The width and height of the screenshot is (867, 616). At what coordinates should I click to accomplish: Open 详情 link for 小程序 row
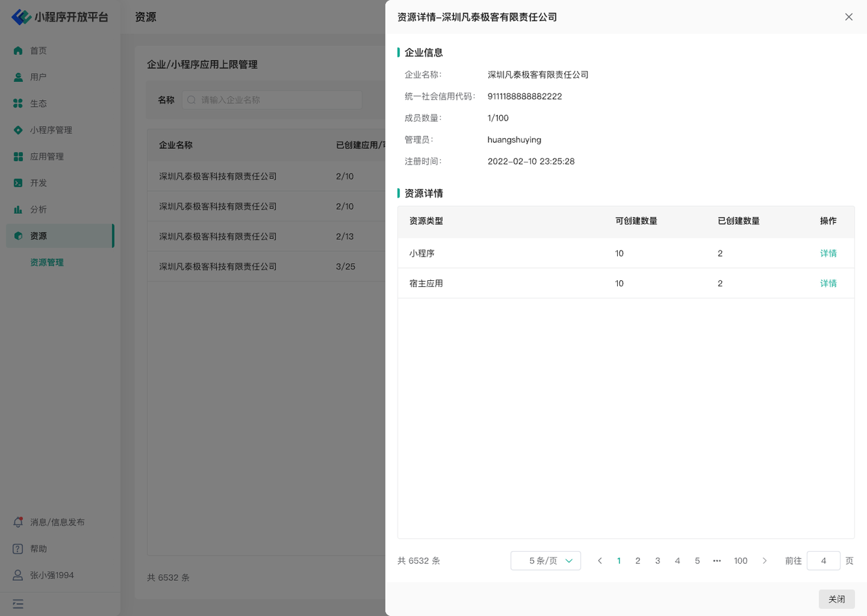tap(828, 253)
